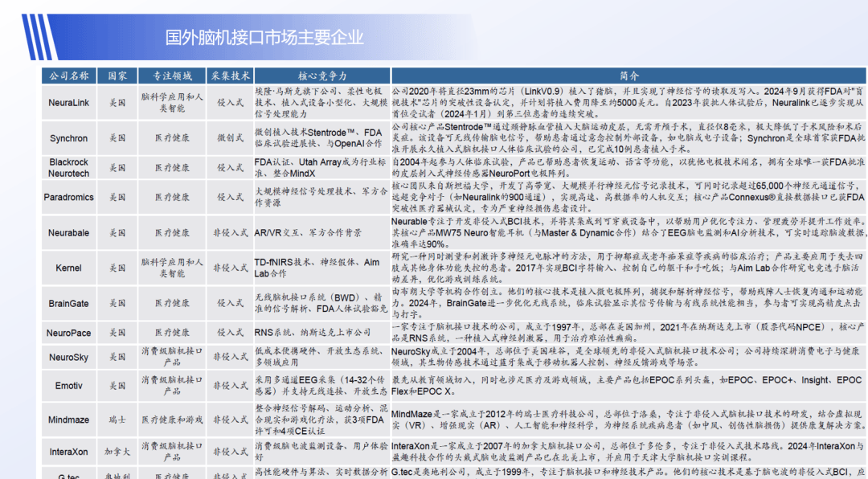Click 加拿大 country cell in InteraXon row
Screen dimensions: 868x479
point(117,452)
